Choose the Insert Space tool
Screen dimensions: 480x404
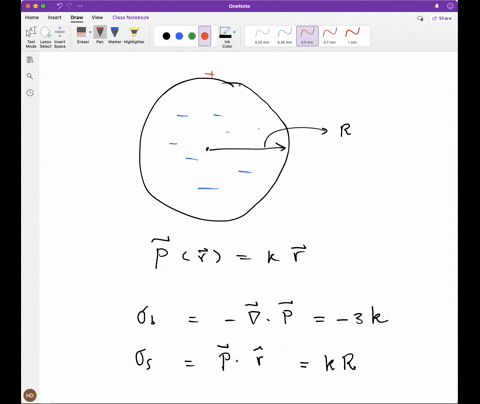(60, 37)
